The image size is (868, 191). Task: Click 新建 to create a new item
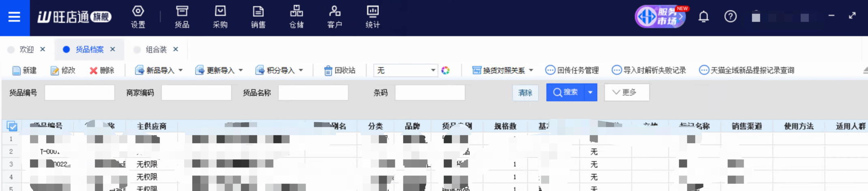pyautogui.click(x=25, y=70)
